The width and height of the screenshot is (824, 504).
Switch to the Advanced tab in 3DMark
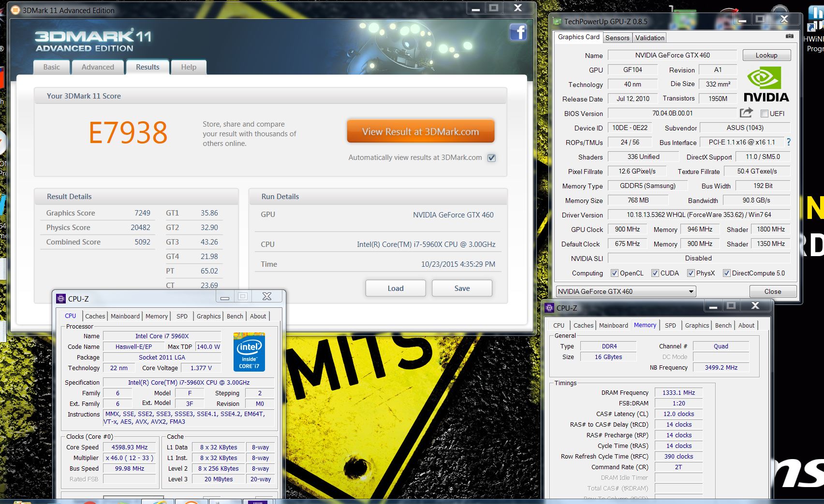click(98, 67)
